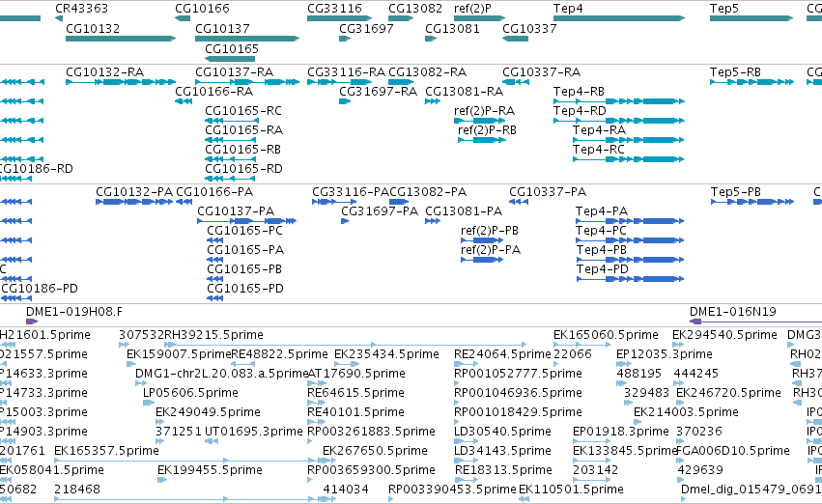Click the ref(2)P-RA transcript label
The image size is (822, 504).
484,110
